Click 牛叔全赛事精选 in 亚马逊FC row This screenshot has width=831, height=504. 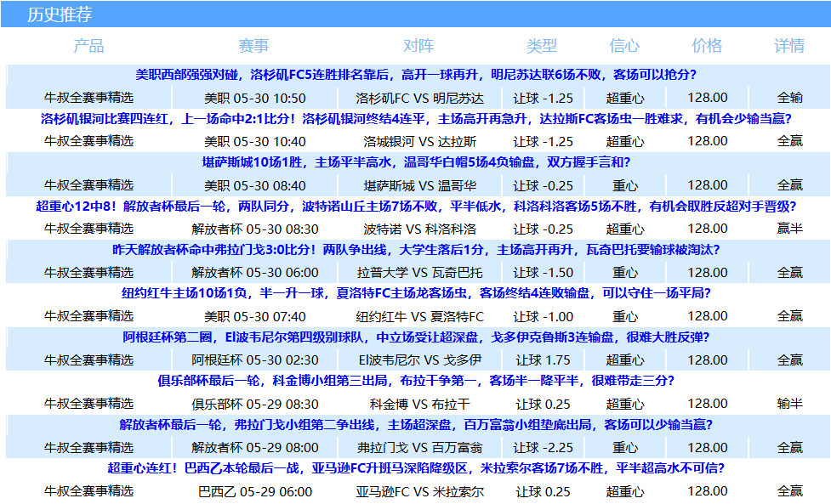(88, 491)
